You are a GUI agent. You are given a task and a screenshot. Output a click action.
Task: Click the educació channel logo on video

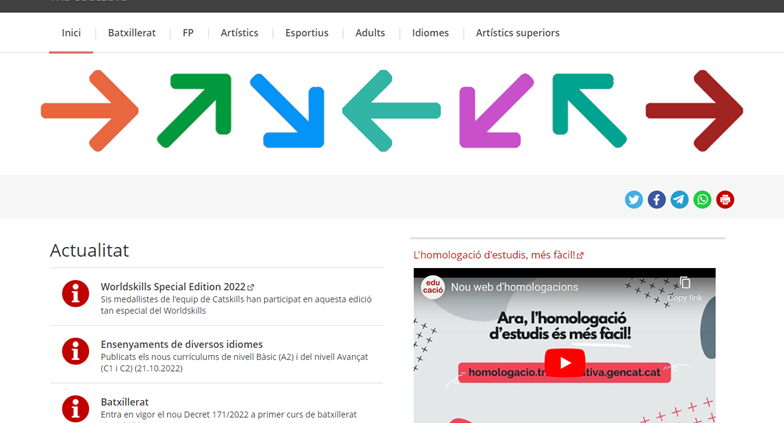point(433,287)
